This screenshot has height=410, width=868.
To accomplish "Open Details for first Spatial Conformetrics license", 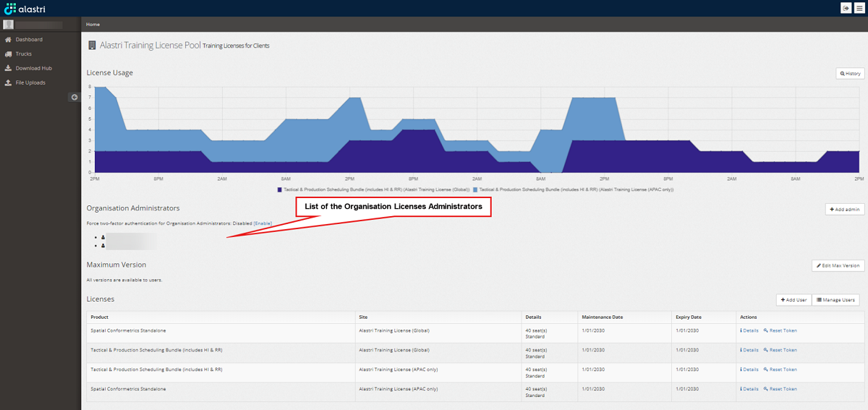I will [749, 330].
